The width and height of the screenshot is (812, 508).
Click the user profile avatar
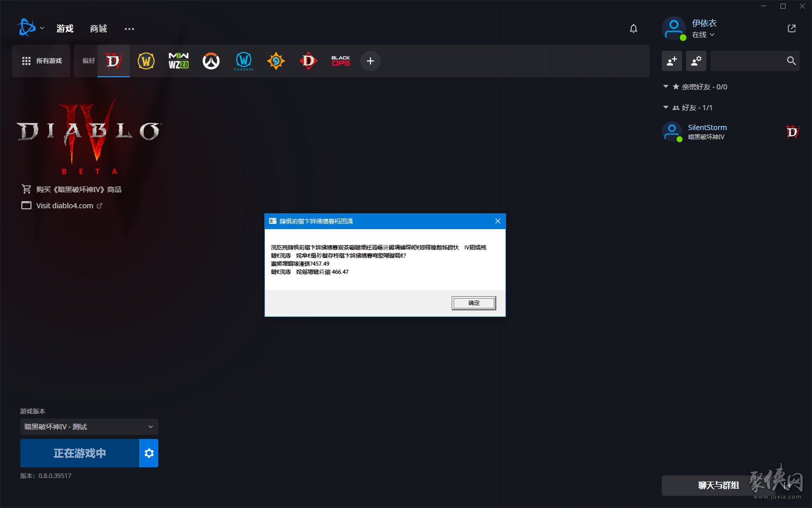point(674,28)
